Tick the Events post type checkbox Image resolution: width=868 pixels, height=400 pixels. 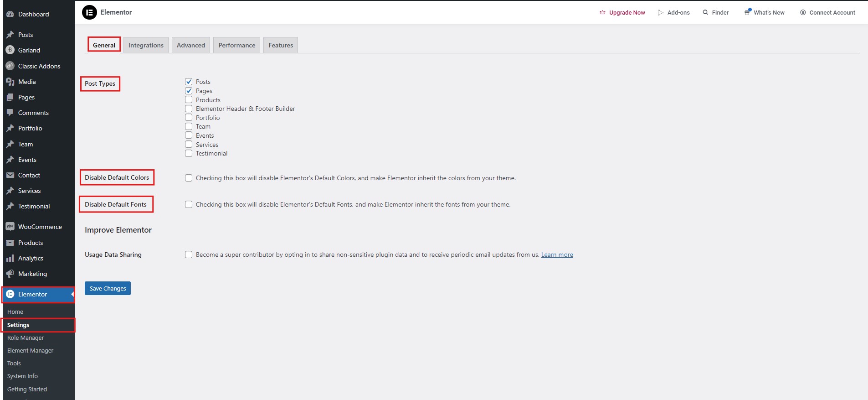tap(189, 135)
